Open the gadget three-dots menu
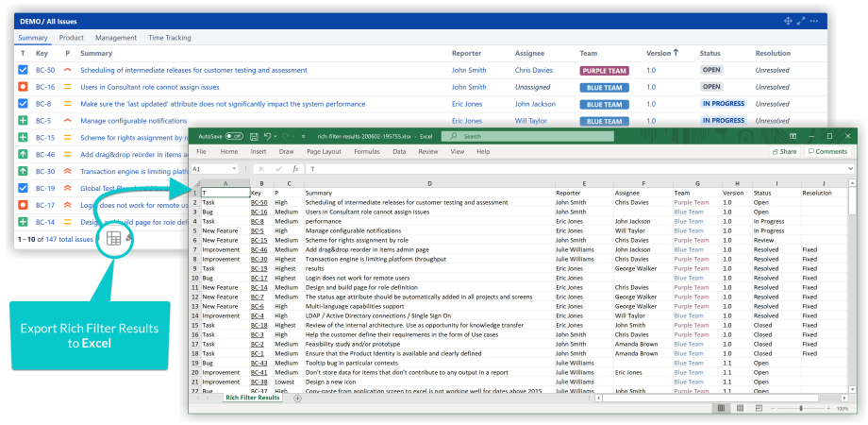This screenshot has height=425, width=868. tap(813, 21)
